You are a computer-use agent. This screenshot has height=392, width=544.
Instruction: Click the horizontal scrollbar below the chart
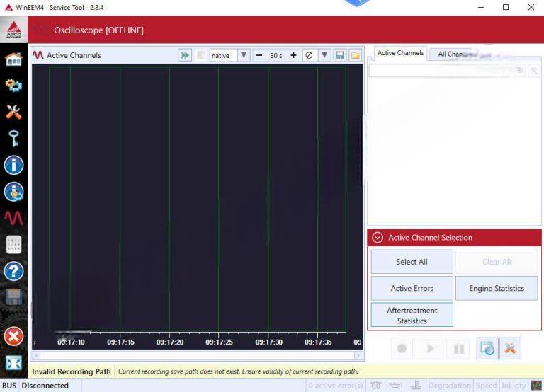(x=197, y=356)
